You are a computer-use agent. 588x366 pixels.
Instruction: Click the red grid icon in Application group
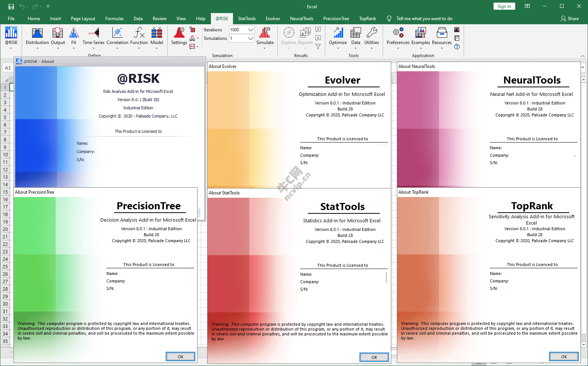click(x=457, y=29)
